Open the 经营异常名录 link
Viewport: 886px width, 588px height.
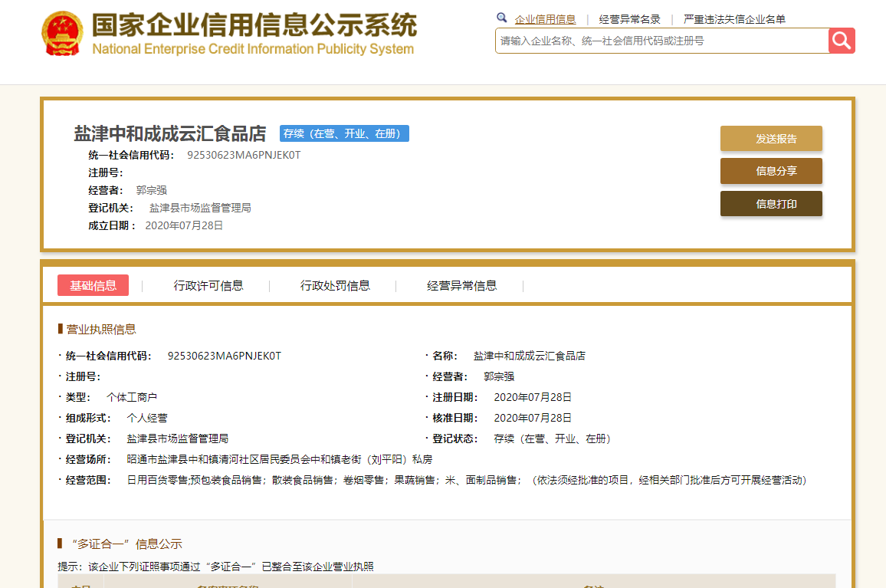tap(629, 19)
